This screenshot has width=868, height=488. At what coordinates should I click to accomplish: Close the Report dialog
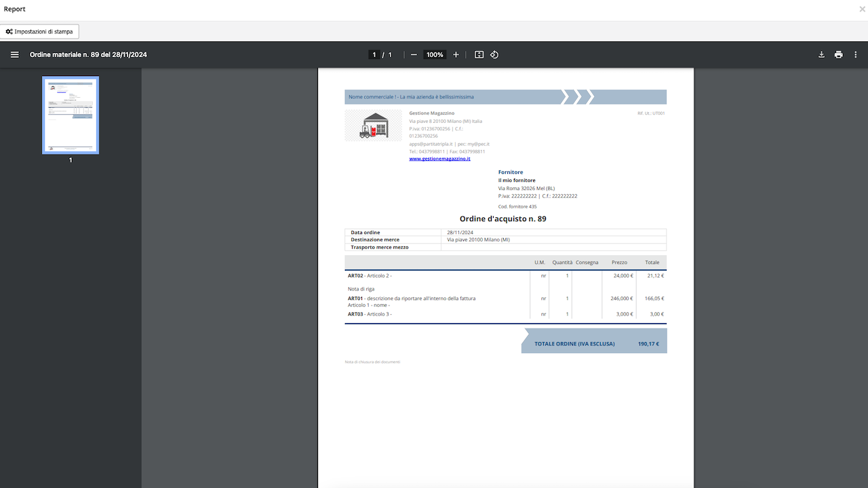pos(862,9)
